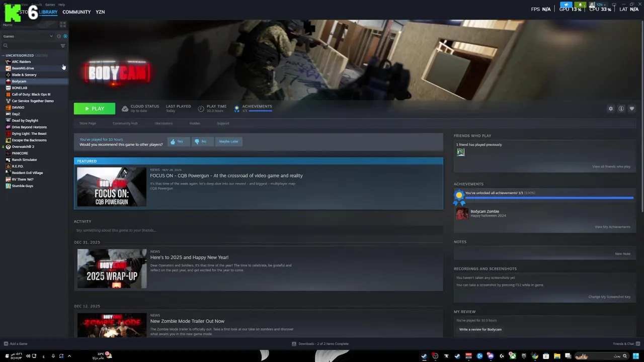Open the Support tab
Screen dimensions: 644x362
coord(223,123)
